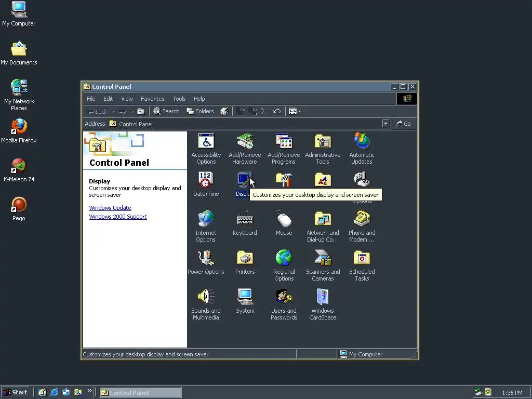532x399 pixels.
Task: Open Regional Options applet
Action: point(284,265)
